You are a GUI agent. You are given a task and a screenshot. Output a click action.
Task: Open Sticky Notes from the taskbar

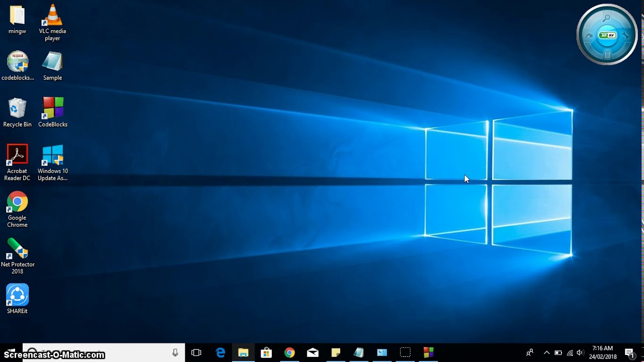[336, 352]
